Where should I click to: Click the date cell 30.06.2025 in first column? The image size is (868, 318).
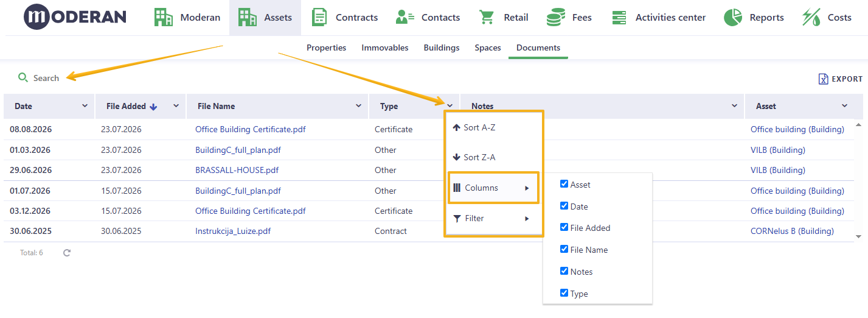click(30, 231)
